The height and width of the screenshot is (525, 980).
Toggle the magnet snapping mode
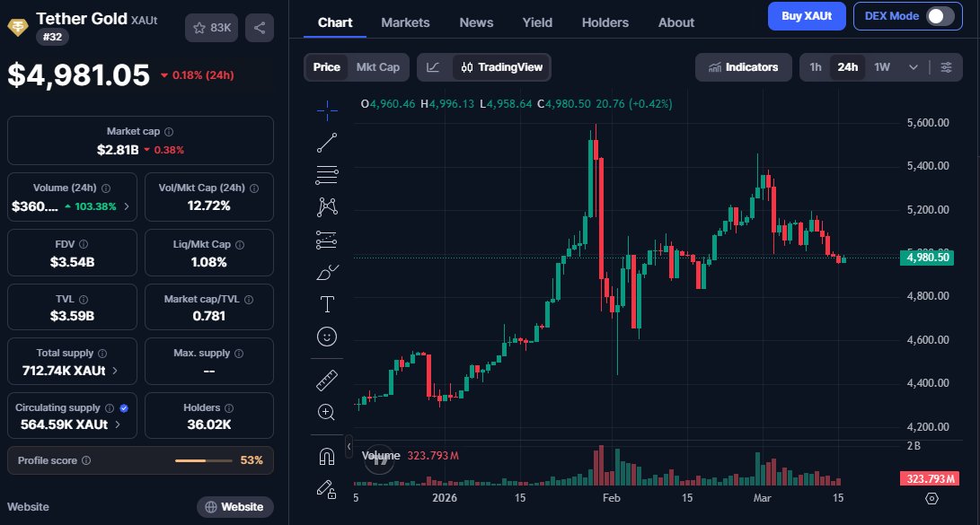(x=327, y=457)
